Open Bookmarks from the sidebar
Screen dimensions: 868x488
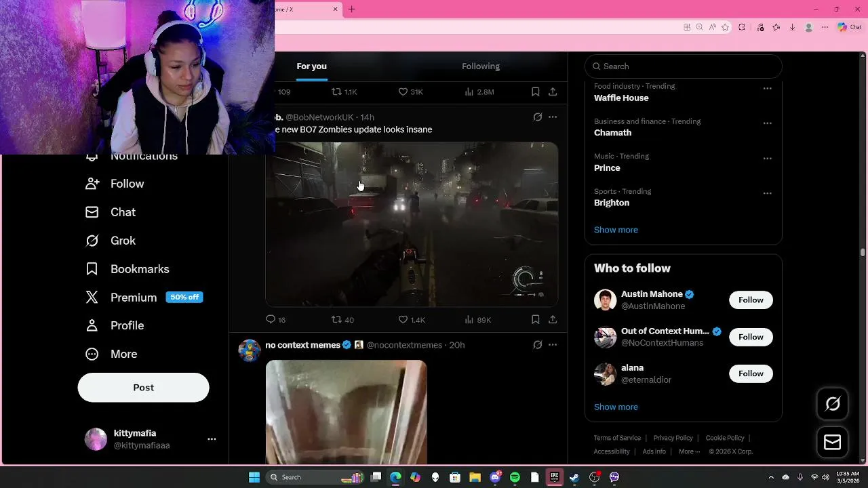[x=127, y=269]
